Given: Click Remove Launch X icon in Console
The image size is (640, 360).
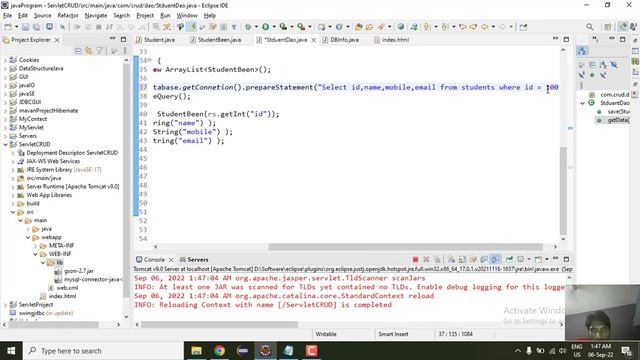Looking at the screenshot, I should pyautogui.click(x=426, y=260).
